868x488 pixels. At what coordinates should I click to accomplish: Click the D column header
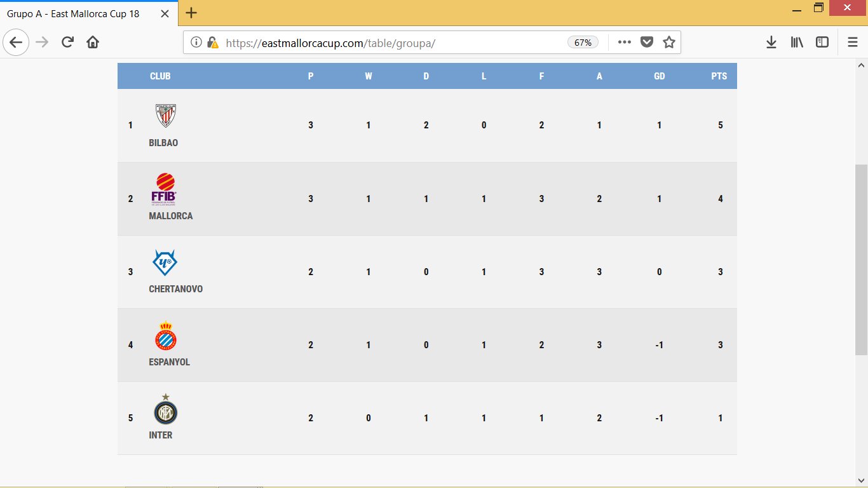(x=426, y=76)
